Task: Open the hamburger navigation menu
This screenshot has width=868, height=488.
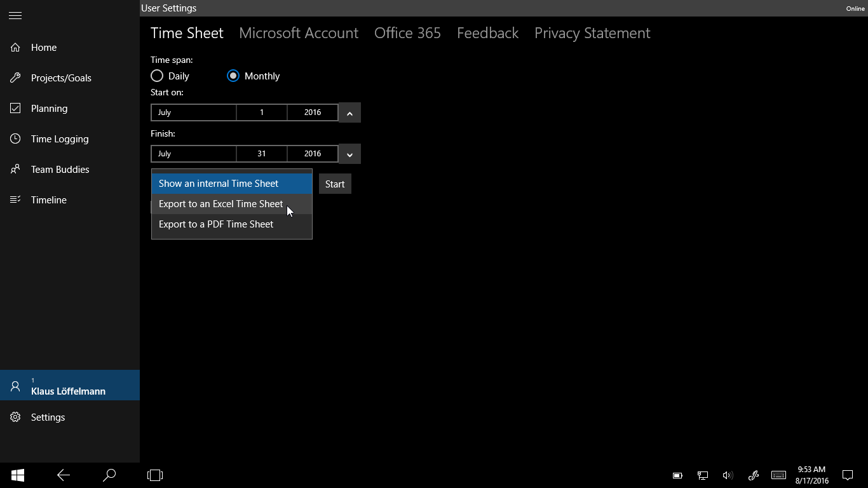Action: (x=15, y=16)
